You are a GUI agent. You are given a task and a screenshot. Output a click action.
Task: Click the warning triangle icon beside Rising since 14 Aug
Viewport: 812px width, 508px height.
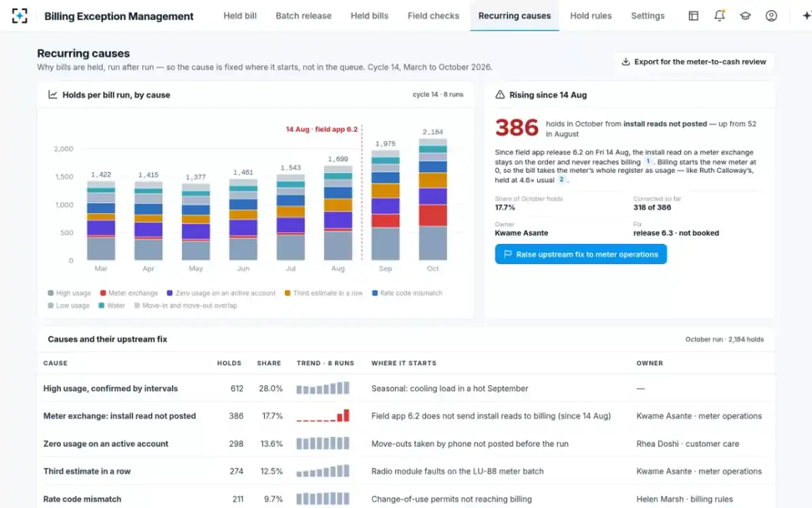(500, 95)
